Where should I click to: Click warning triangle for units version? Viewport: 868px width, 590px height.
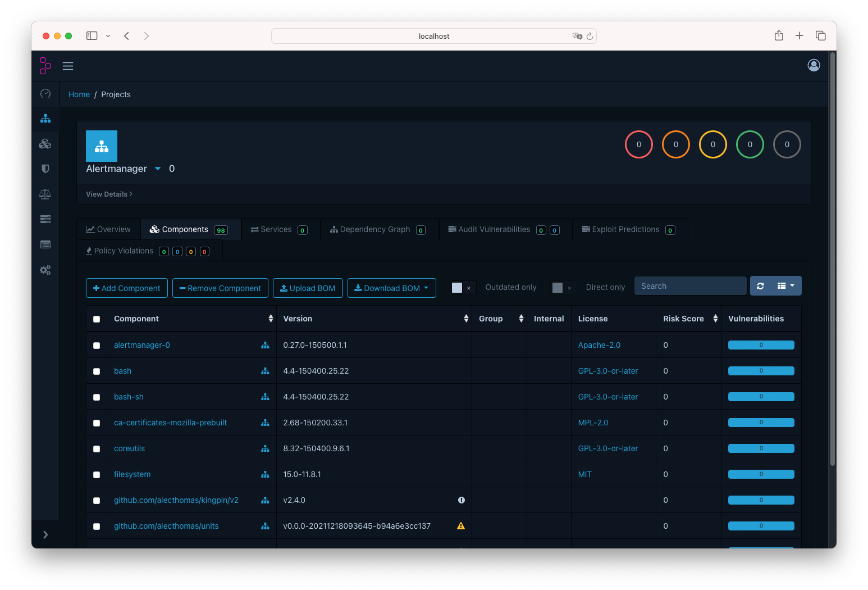(461, 526)
